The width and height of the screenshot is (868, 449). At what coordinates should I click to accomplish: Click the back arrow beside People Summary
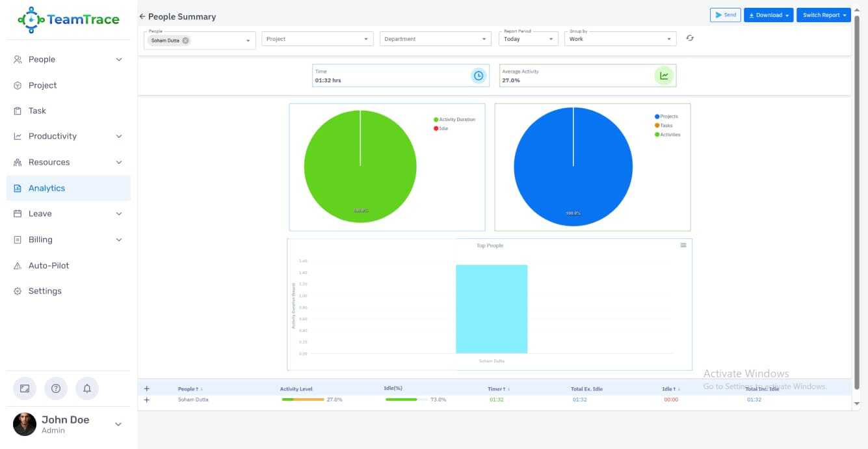142,16
